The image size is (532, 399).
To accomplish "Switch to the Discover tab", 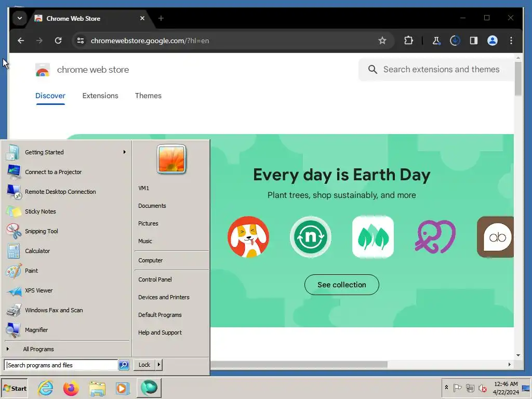I will 50,96.
